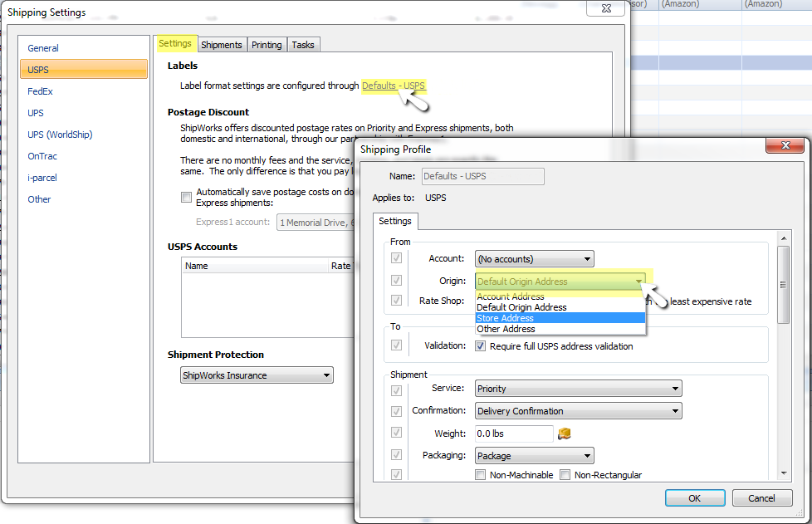Select Settings tab in Shipping Settings

pyautogui.click(x=175, y=43)
